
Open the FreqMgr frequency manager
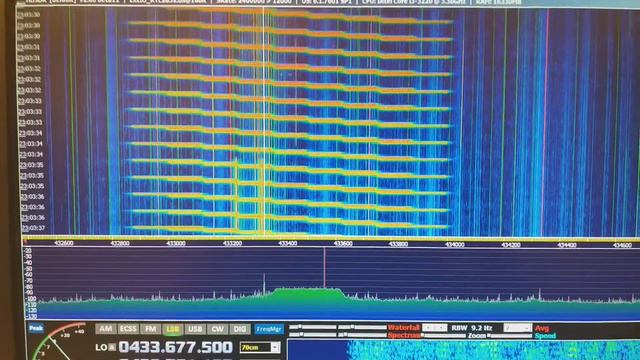pos(269,329)
